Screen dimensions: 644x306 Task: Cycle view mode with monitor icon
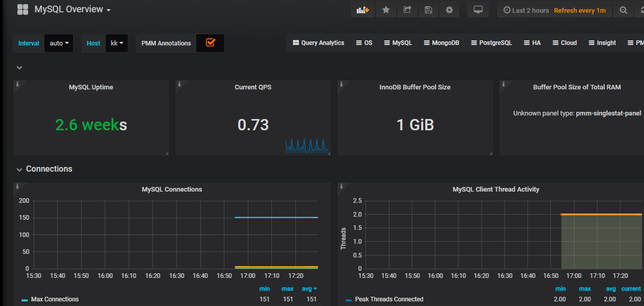(478, 10)
